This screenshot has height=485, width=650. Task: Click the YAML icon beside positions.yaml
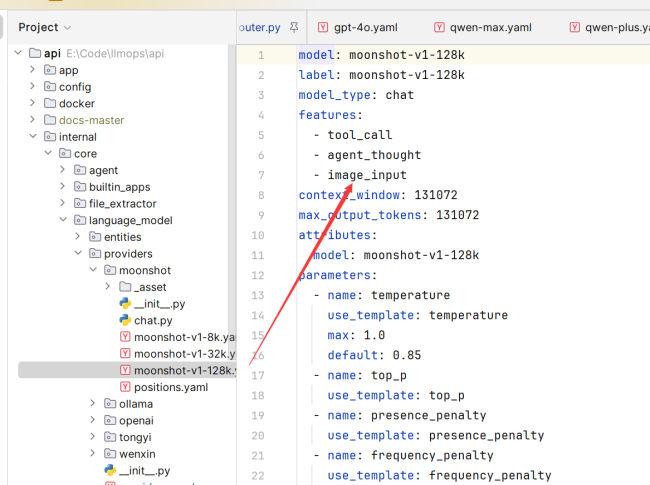point(125,387)
